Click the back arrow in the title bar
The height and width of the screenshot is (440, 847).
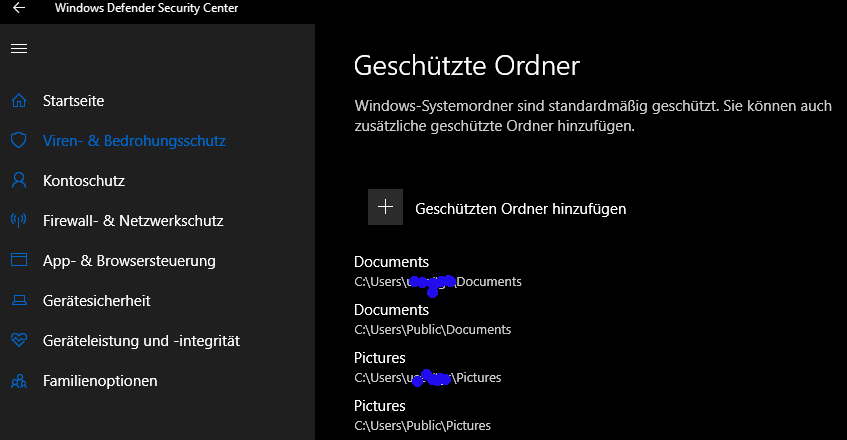click(x=18, y=9)
